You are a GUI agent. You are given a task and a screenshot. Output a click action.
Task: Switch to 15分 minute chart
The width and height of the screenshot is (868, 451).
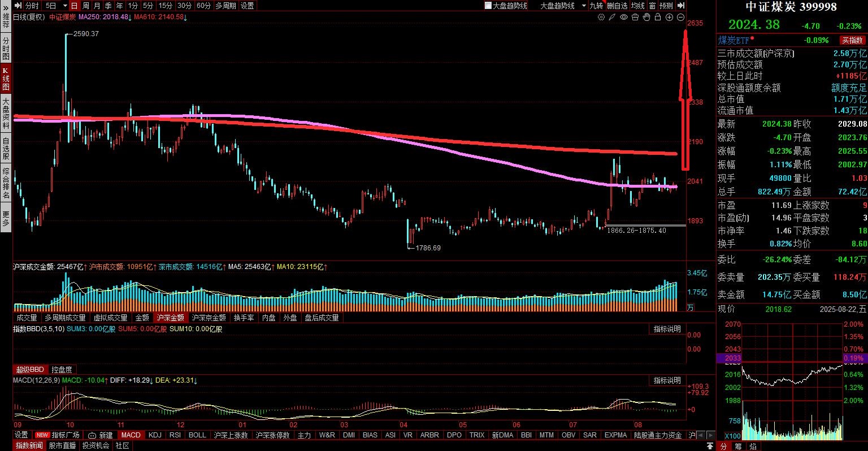(x=166, y=6)
